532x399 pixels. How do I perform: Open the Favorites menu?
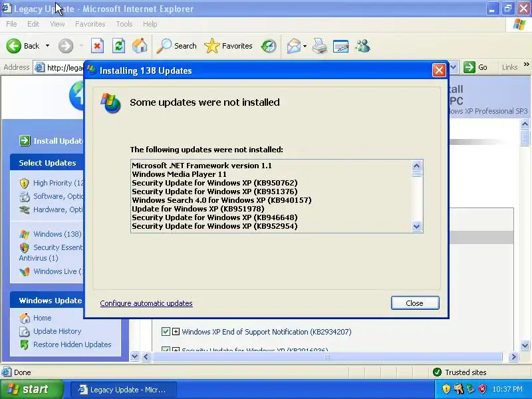point(90,24)
